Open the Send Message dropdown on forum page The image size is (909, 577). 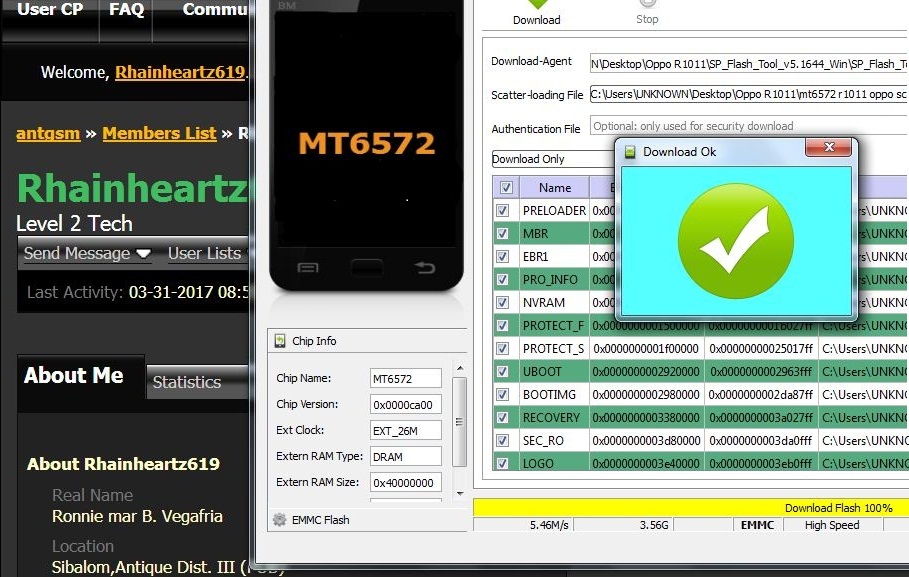click(87, 253)
